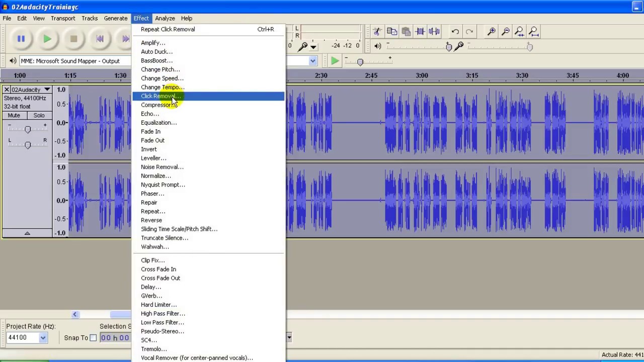Open the 02Audacity track name dropdown
The height and width of the screenshot is (362, 644).
click(x=31, y=89)
